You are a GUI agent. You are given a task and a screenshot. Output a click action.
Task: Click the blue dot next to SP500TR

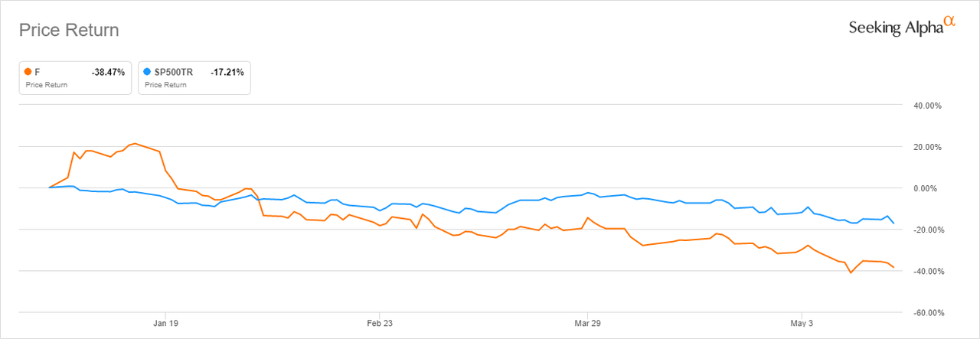coord(149,72)
